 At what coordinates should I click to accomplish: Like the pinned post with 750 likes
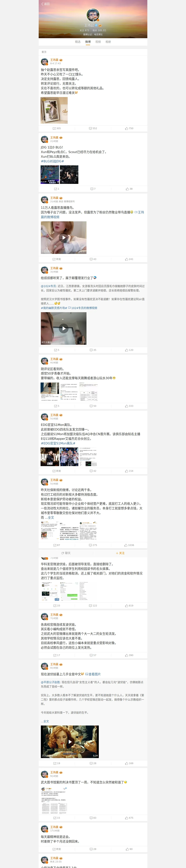[x=129, y=128]
